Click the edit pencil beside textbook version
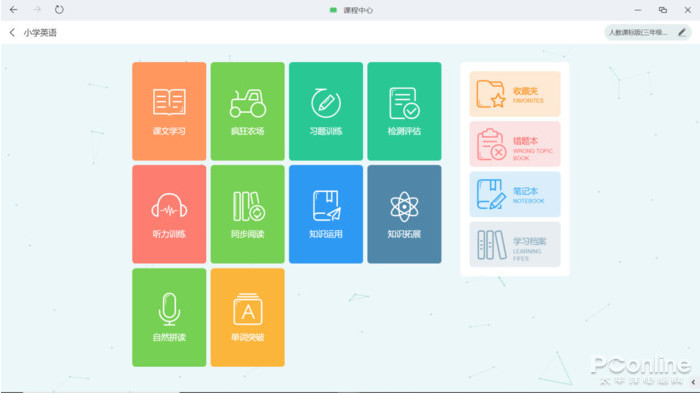The height and width of the screenshot is (394, 700). coord(682,32)
